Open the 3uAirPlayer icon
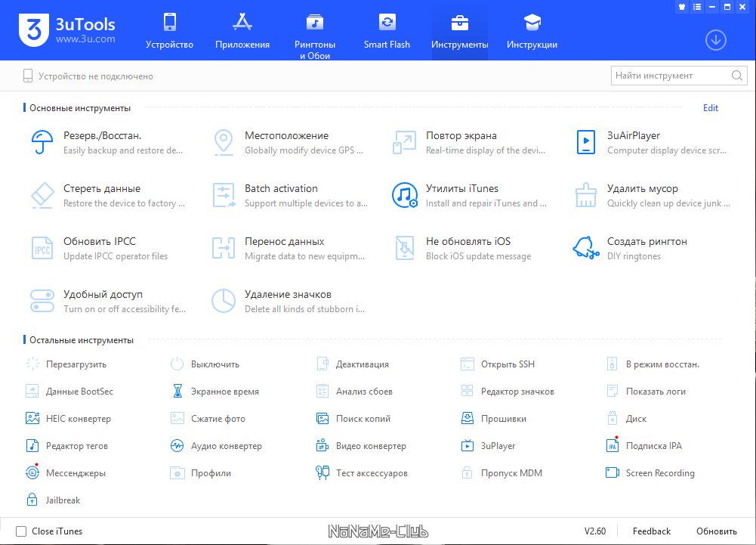Screen dimensions: 756x545 586,142
